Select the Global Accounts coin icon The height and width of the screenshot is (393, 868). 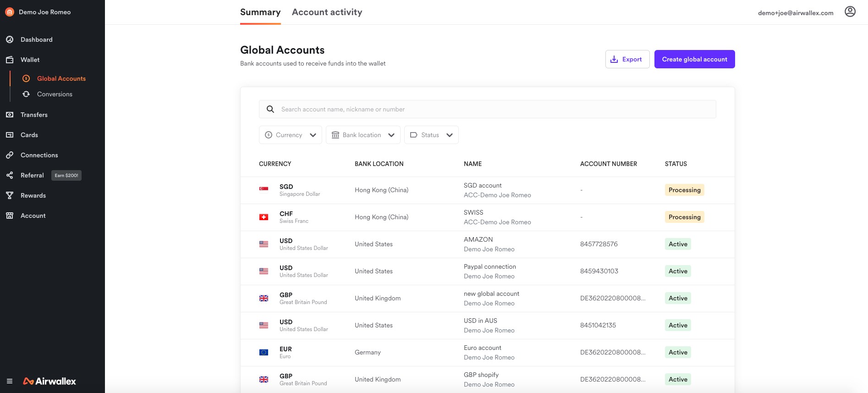coord(26,78)
